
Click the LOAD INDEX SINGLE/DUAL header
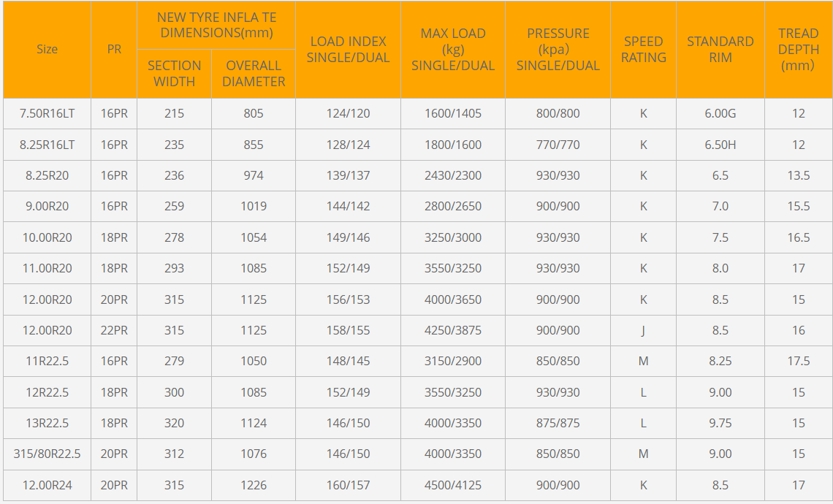click(x=348, y=50)
